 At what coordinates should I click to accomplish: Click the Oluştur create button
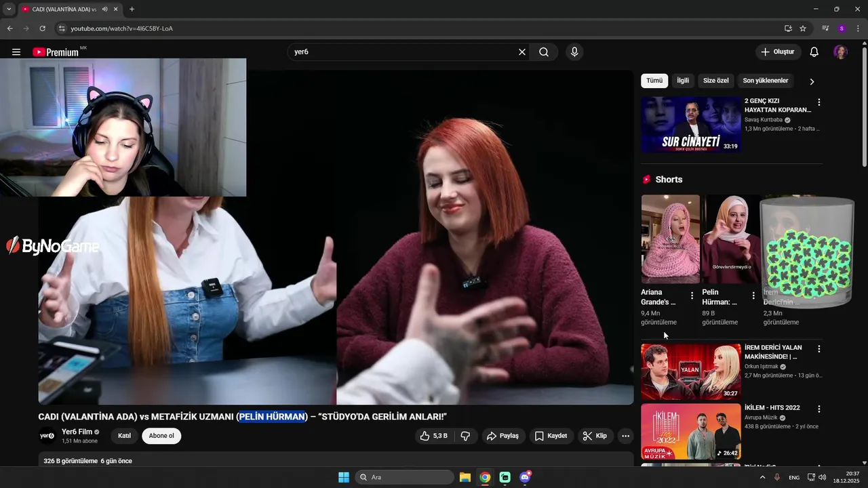tap(778, 52)
